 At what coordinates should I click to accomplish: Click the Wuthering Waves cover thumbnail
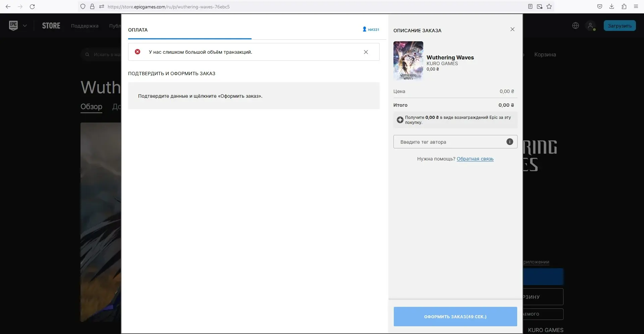(408, 61)
